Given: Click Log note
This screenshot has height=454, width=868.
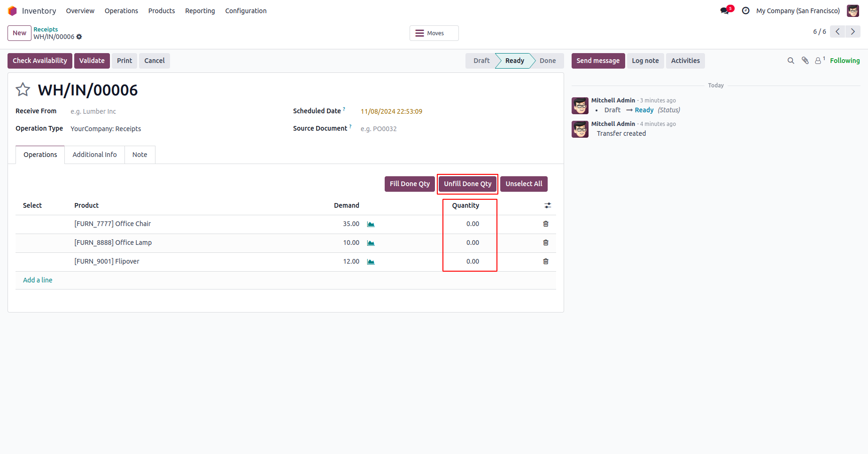Looking at the screenshot, I should click(x=645, y=61).
